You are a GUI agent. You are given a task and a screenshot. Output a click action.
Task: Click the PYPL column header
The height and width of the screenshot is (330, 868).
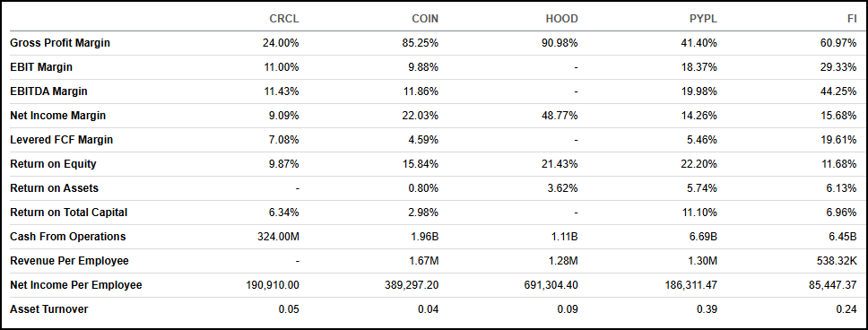tap(703, 19)
